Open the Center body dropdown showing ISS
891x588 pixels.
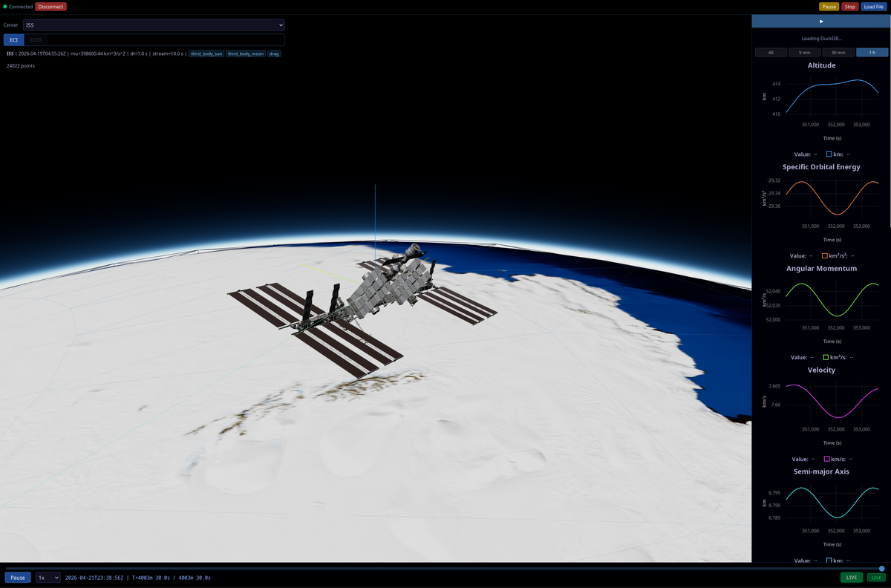(x=154, y=25)
